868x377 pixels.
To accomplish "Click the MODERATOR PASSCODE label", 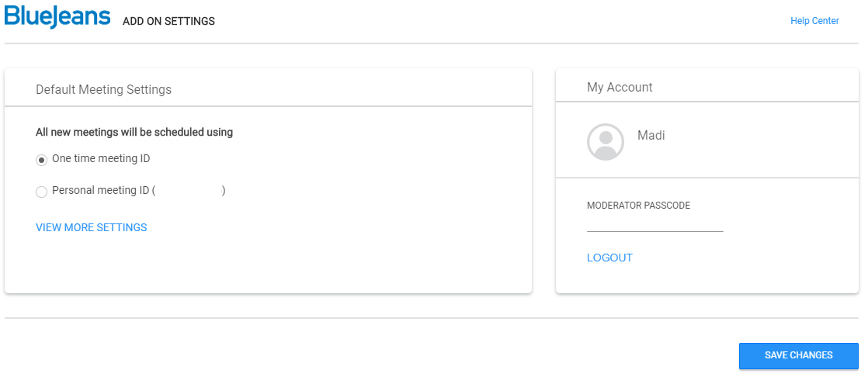I will pos(638,206).
